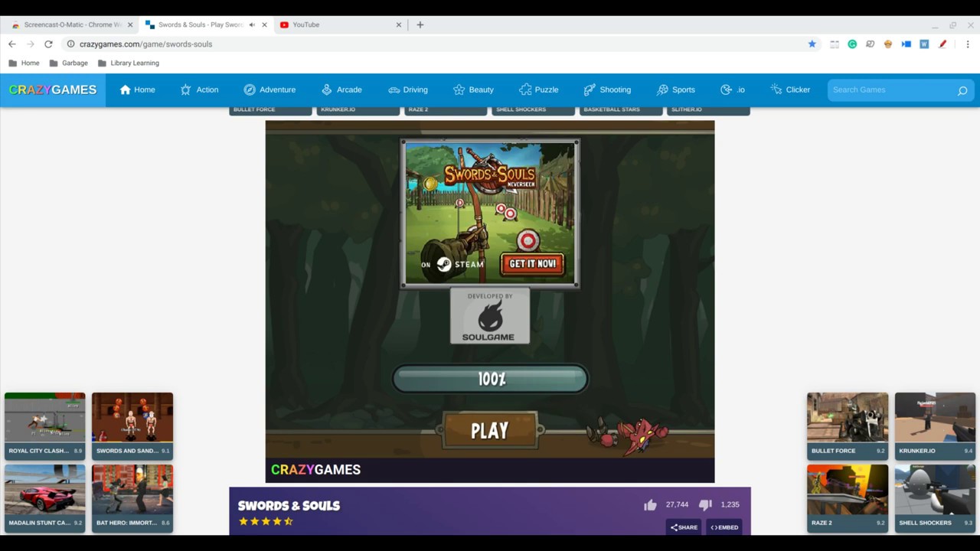Click the red pen extension icon
This screenshot has width=980, height=551.
coord(942,44)
